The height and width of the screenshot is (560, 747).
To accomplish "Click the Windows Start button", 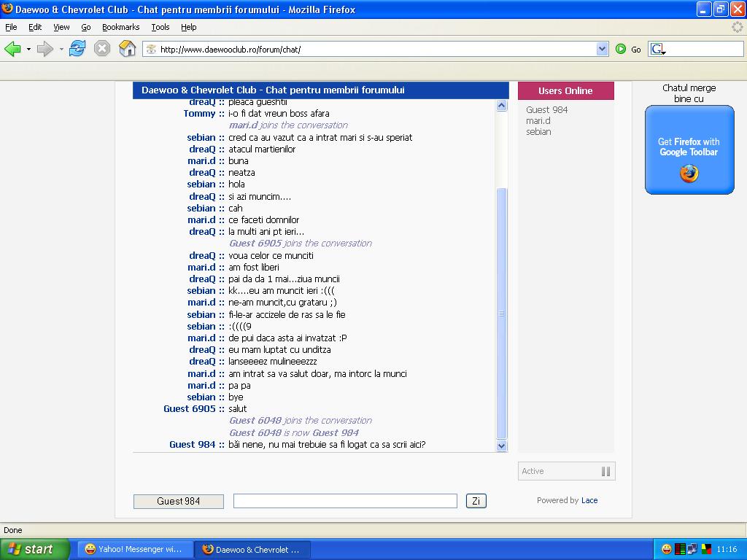I will click(x=34, y=549).
